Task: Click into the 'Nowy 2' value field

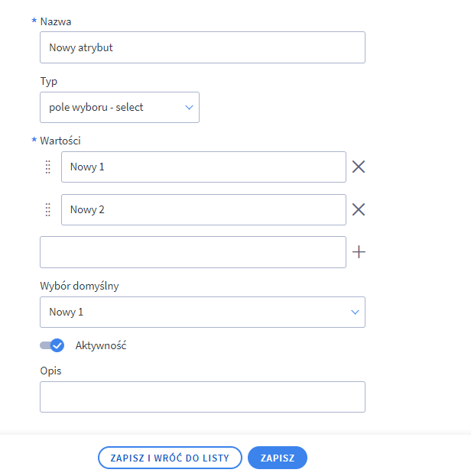Action: click(203, 209)
